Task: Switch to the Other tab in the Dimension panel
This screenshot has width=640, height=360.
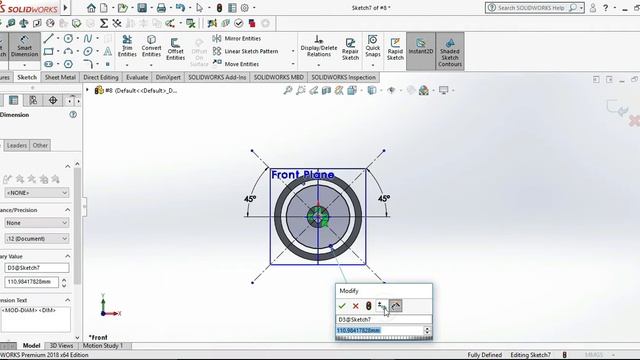Action: pos(40,145)
